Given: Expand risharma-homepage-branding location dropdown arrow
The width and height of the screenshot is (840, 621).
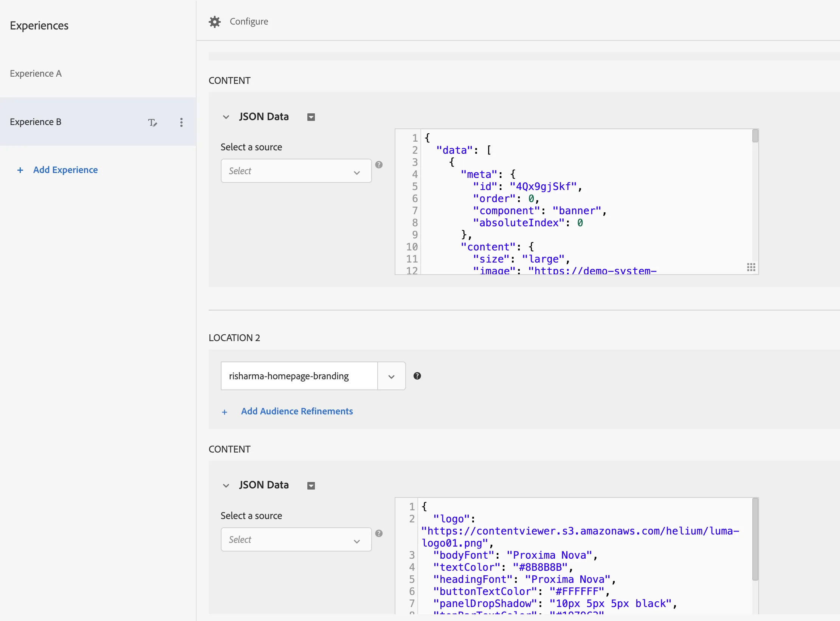Looking at the screenshot, I should 392,376.
